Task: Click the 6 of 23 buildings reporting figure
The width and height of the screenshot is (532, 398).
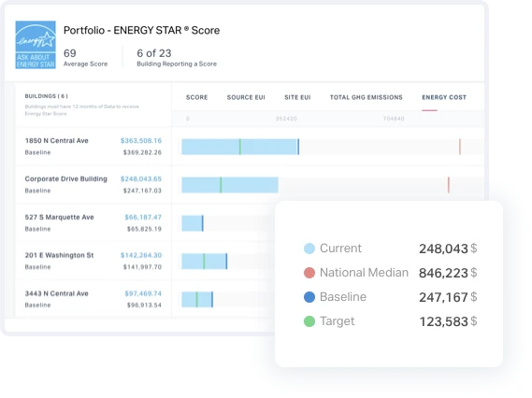Action: (x=154, y=53)
